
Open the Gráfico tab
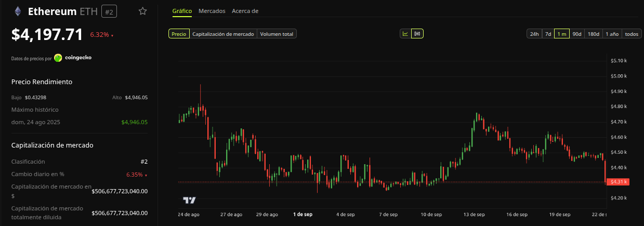click(x=182, y=11)
